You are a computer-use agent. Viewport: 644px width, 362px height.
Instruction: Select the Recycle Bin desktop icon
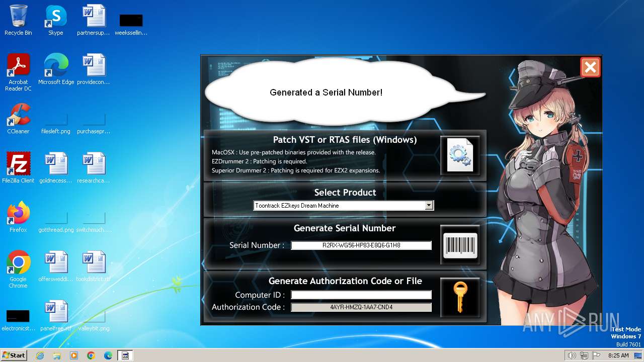18,20
